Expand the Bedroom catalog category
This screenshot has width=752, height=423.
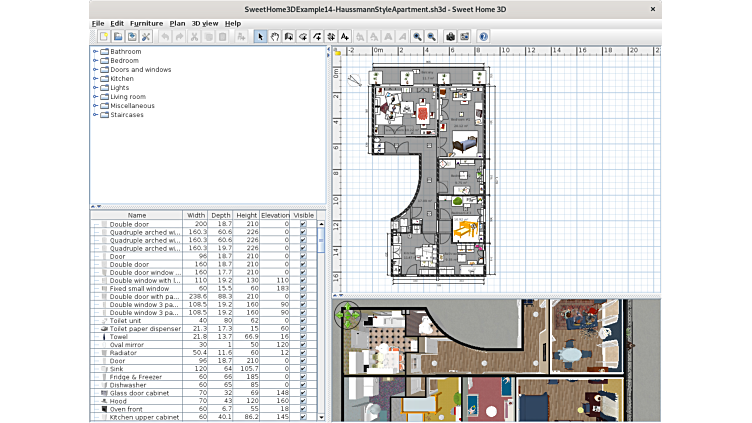coord(95,60)
